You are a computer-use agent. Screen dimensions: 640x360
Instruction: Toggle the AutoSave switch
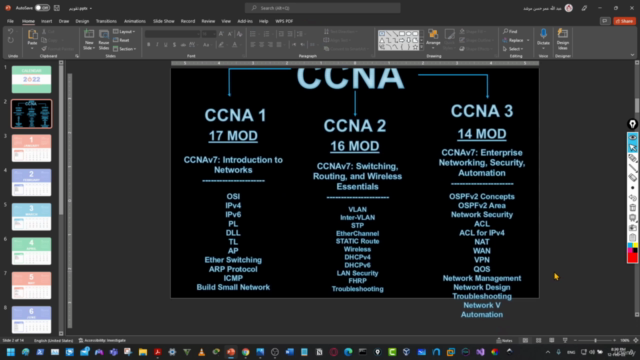pos(42,8)
